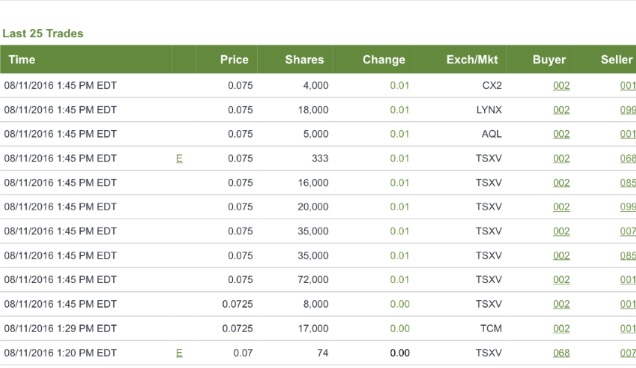636x368 pixels.
Task: Select the Seller column header
Action: 617,60
